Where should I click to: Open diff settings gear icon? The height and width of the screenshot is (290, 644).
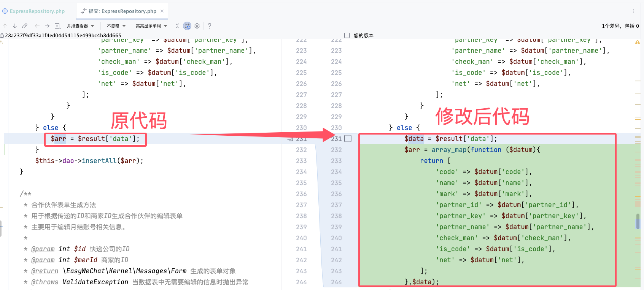coord(197,26)
